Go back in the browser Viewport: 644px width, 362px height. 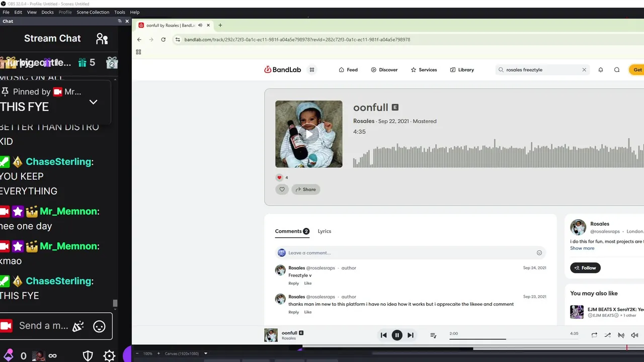pos(139,39)
